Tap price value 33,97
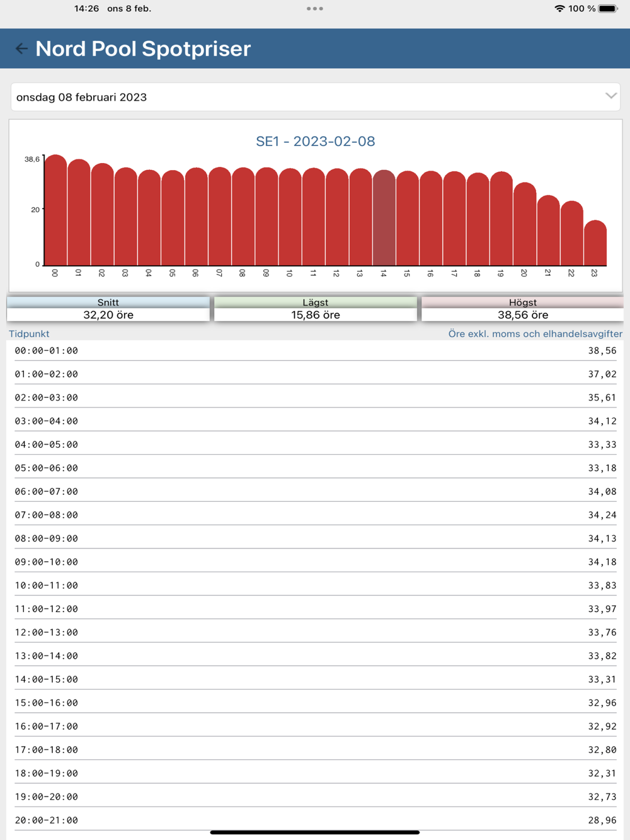630x840 pixels. (x=602, y=609)
